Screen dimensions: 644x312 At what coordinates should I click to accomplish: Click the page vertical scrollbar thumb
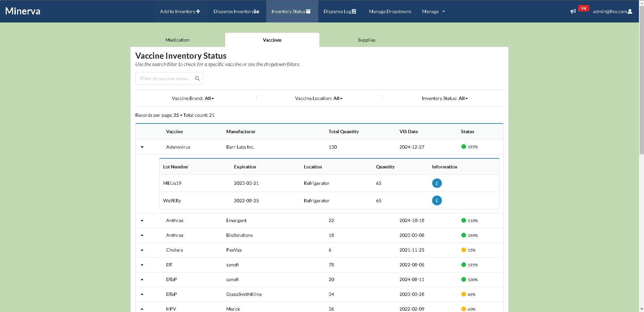(x=642, y=80)
